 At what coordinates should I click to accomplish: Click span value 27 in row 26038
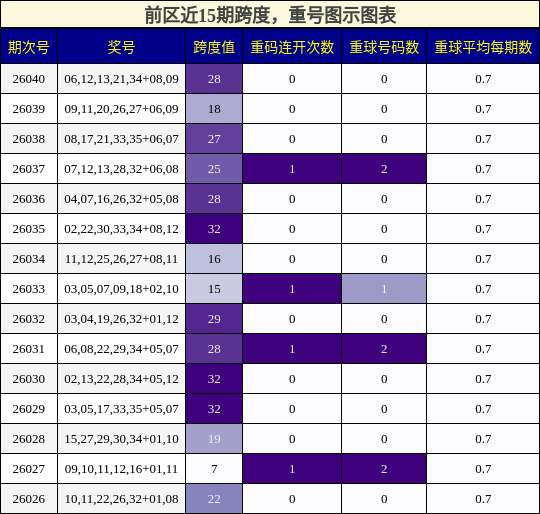coord(214,139)
